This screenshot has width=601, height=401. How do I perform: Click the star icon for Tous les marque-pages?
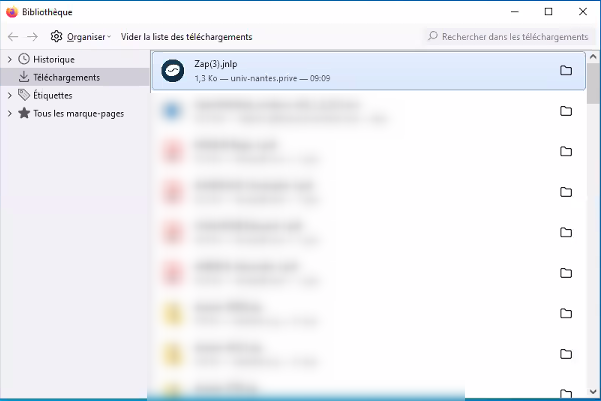pyautogui.click(x=24, y=113)
